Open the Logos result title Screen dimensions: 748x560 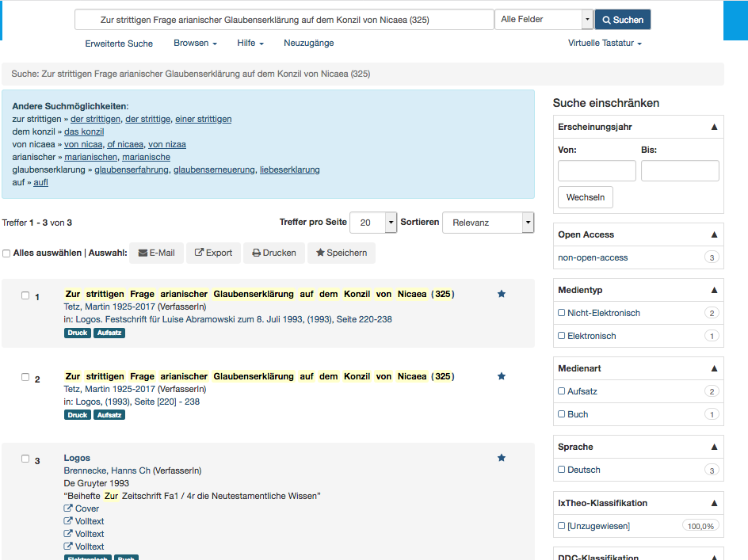coord(77,458)
